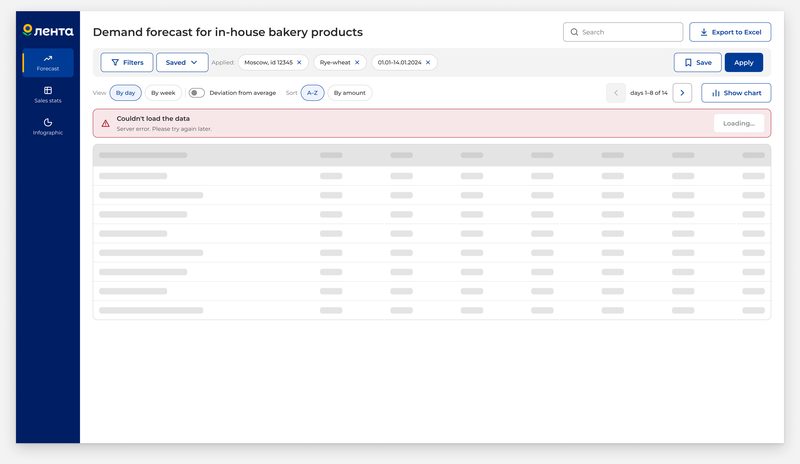
Task: Open the Sales stats section
Action: click(48, 94)
